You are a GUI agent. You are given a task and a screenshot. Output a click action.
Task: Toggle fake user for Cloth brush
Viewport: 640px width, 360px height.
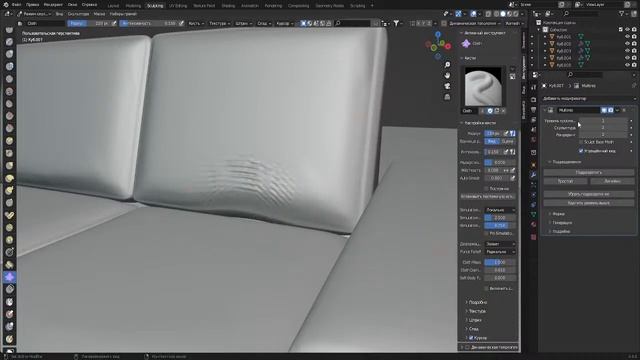point(490,111)
